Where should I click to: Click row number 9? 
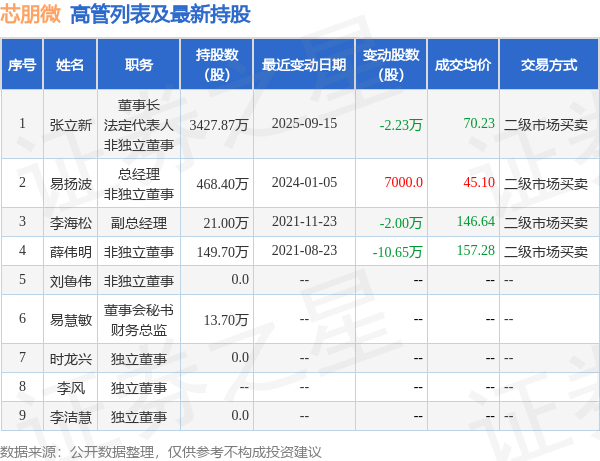coord(23,415)
